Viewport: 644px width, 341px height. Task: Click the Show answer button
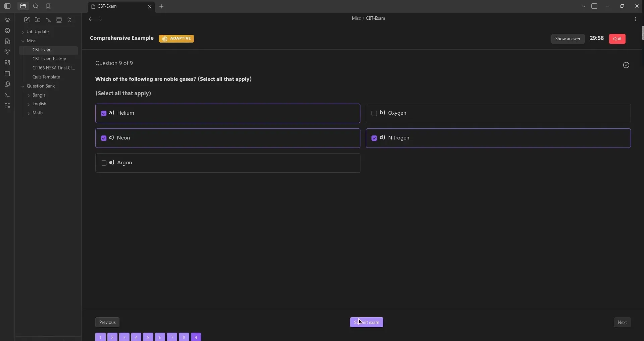pos(568,39)
